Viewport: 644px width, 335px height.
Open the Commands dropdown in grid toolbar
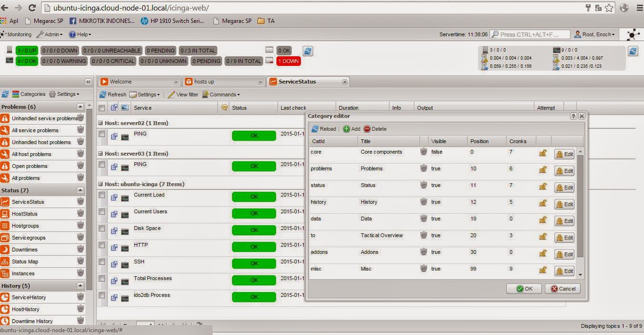coord(221,94)
